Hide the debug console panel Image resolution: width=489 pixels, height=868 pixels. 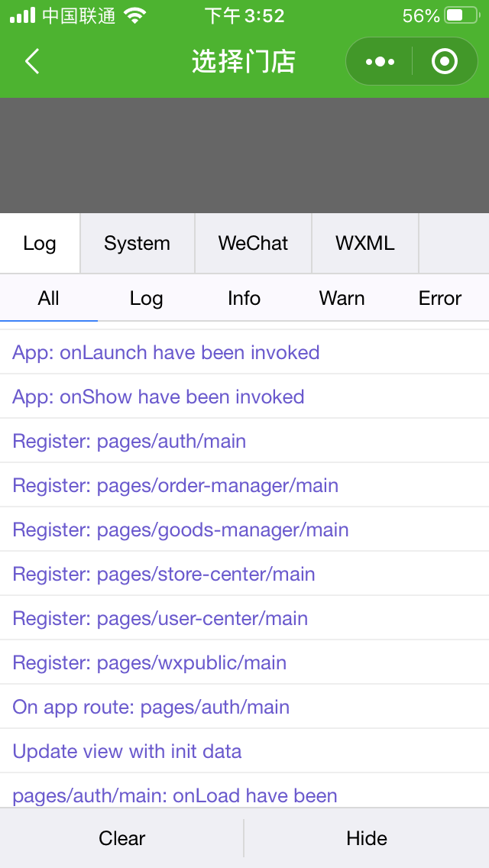coord(367,838)
